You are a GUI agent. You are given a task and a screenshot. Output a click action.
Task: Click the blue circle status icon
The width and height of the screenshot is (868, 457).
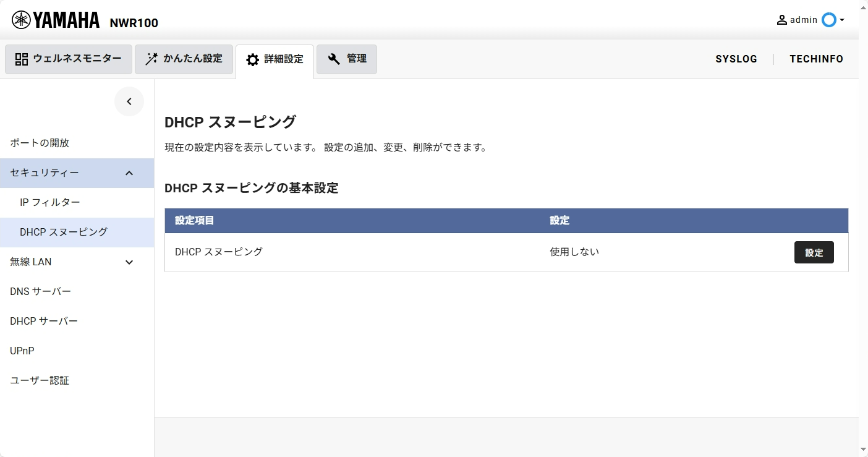pos(828,20)
